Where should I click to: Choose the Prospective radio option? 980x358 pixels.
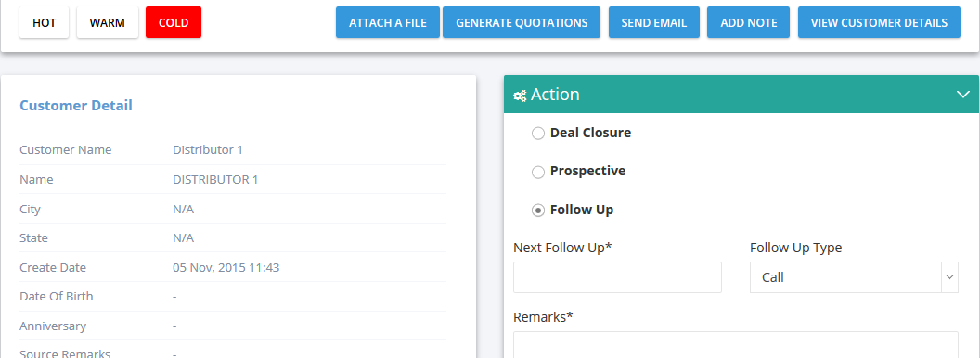click(537, 172)
